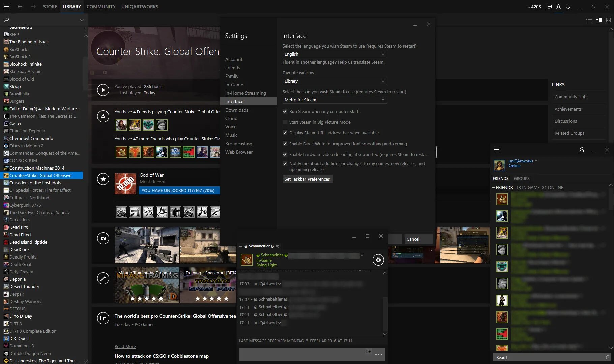The image size is (614, 364).
Task: Toggle Run Steam when my computer starts
Action: coord(285,111)
